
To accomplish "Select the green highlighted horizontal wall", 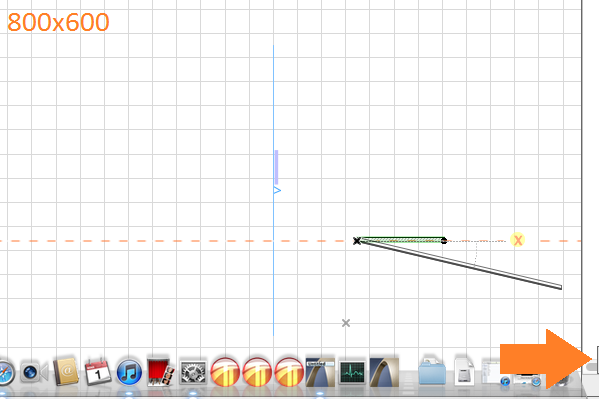I will [x=401, y=240].
